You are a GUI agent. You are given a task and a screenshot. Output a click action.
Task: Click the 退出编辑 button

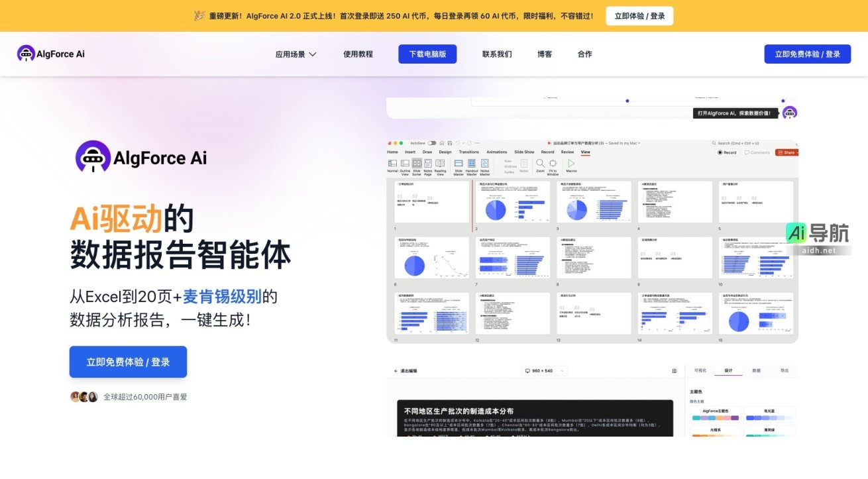click(x=407, y=369)
